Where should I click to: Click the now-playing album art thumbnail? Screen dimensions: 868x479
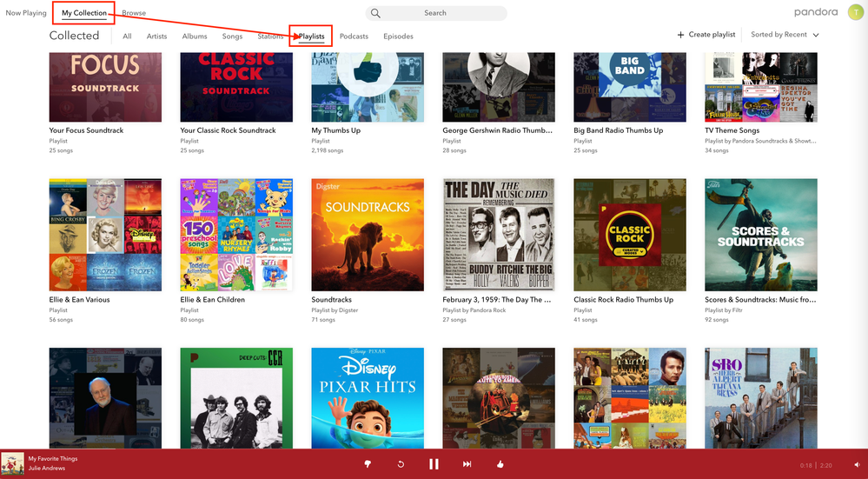(12, 462)
